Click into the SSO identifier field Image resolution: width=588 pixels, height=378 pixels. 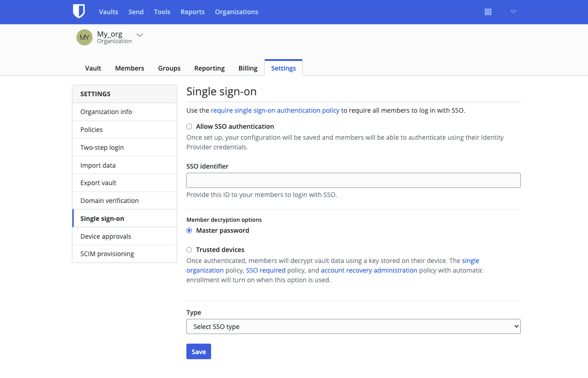click(x=354, y=180)
